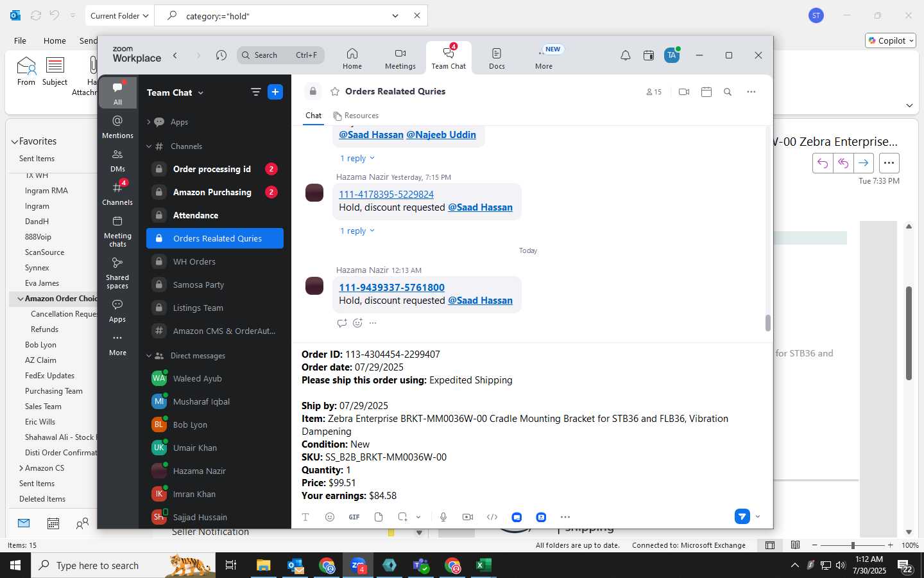924x578 pixels.
Task: Click the blue new chat plus button
Action: click(x=275, y=92)
